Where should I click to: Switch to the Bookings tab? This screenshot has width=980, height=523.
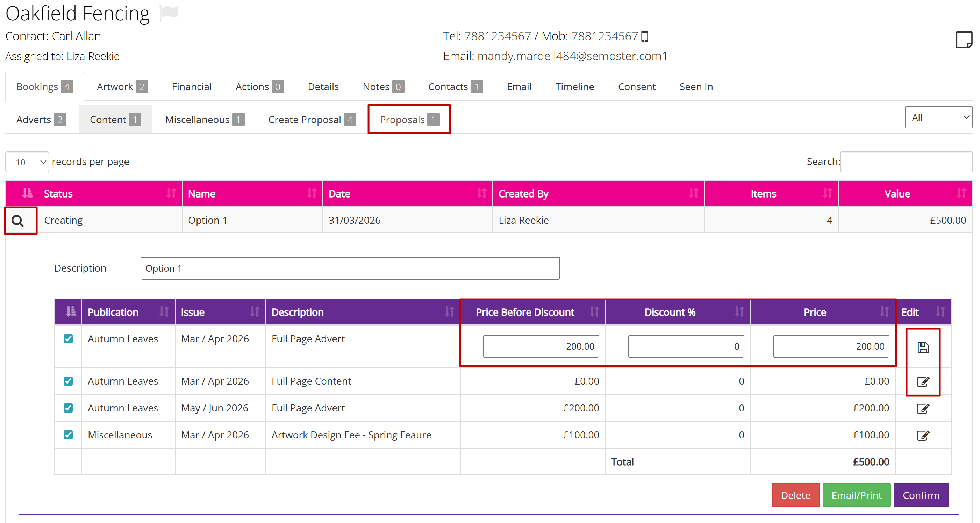pyautogui.click(x=44, y=87)
